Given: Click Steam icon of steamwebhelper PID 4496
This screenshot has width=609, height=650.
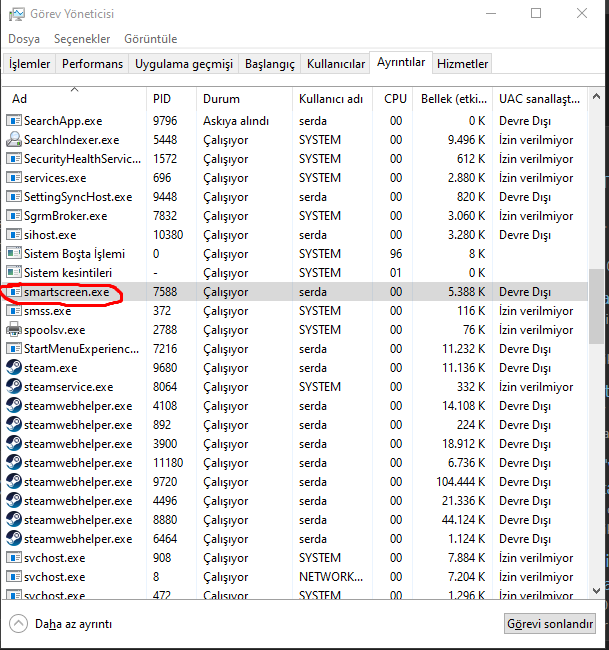Looking at the screenshot, I should pyautogui.click(x=14, y=501).
